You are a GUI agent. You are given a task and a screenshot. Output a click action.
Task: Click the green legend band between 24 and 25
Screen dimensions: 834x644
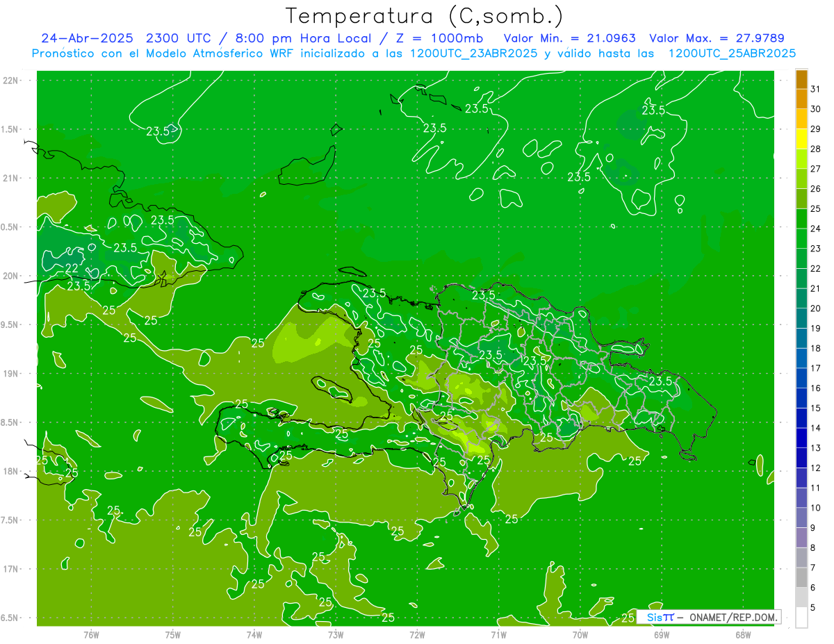coord(801,218)
